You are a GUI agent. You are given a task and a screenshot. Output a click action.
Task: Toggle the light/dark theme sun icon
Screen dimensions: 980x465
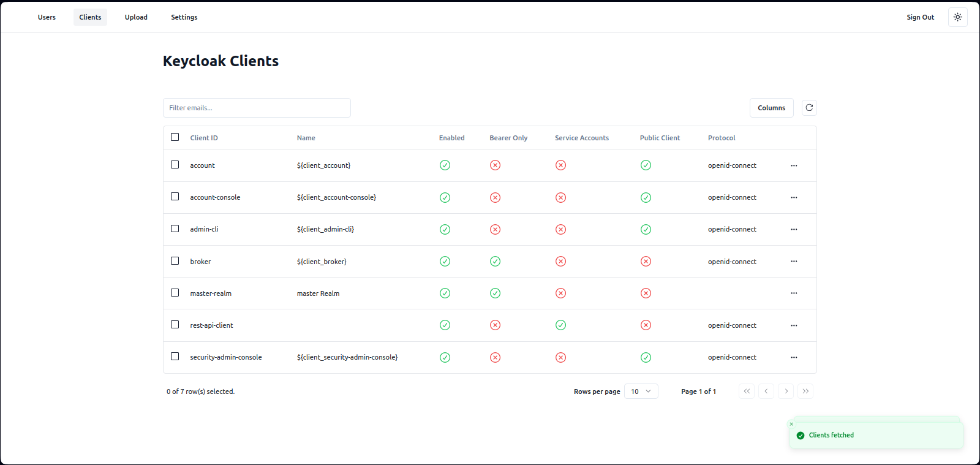958,17
